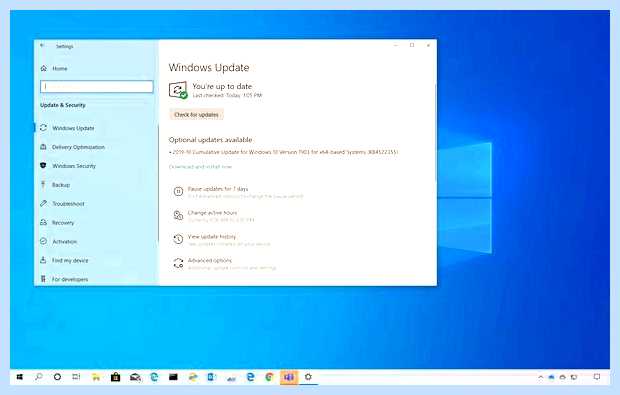620x395 pixels.
Task: Open the Start menu
Action: [20, 377]
